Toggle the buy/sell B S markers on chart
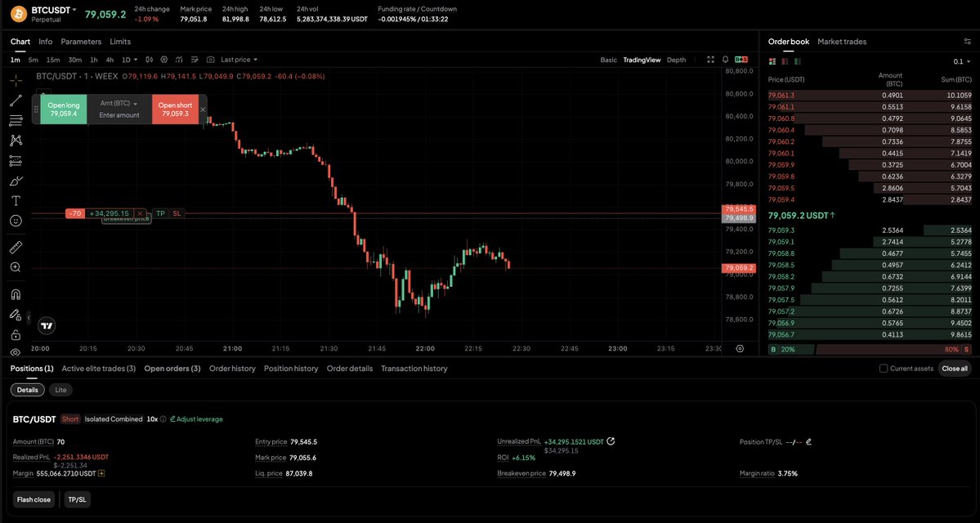 pyautogui.click(x=741, y=60)
